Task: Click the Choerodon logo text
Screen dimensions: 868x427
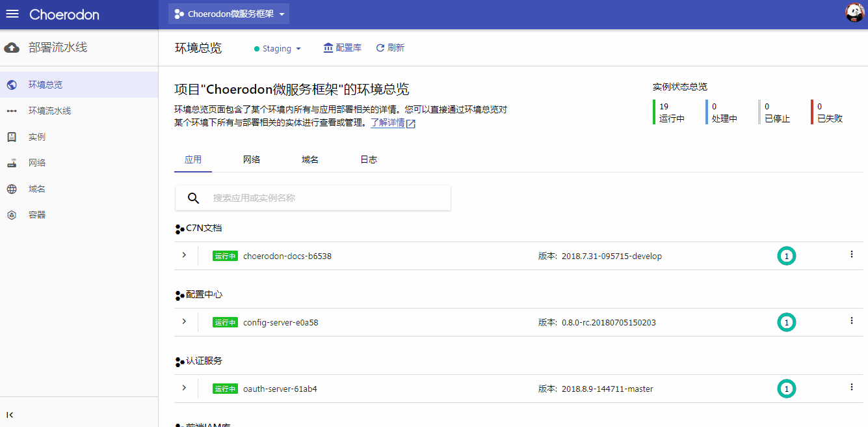Action: 64,14
